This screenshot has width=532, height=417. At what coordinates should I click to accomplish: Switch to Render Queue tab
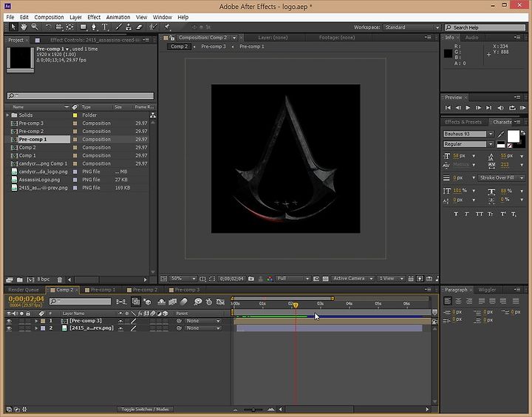[x=24, y=290]
